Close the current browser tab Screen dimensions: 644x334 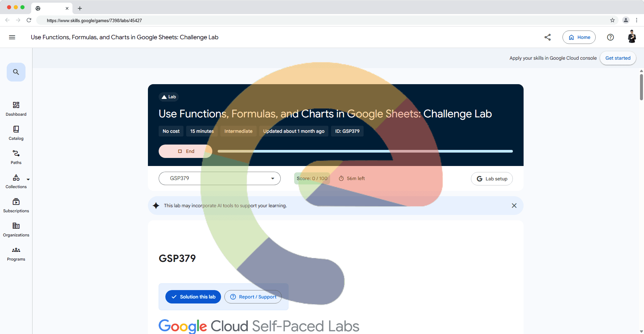pyautogui.click(x=67, y=8)
